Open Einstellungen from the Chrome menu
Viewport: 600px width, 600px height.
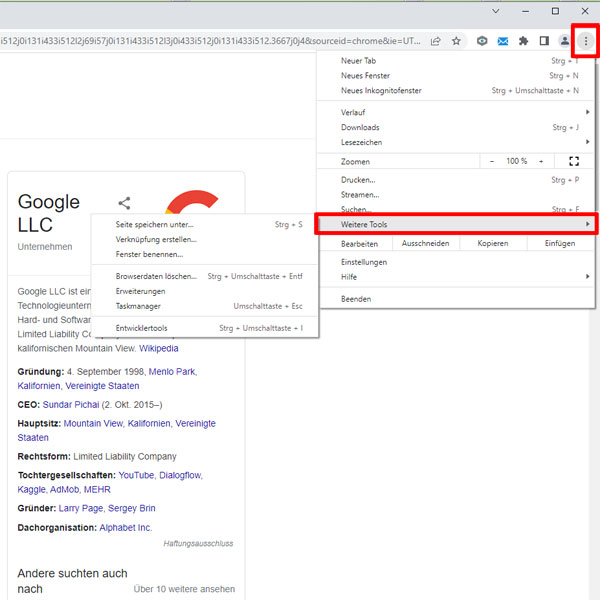(x=364, y=262)
